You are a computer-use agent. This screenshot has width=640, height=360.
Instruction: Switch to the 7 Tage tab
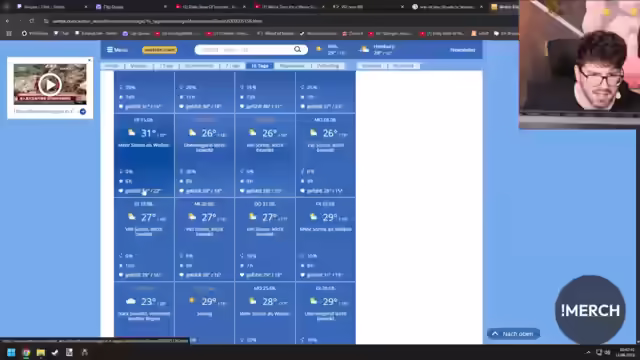pyautogui.click(x=232, y=66)
